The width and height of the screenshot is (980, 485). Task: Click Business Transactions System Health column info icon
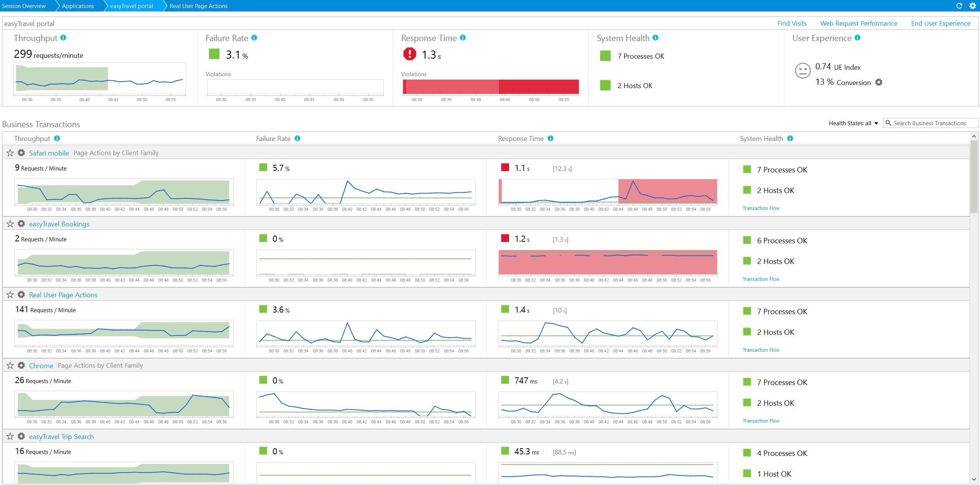click(x=790, y=138)
